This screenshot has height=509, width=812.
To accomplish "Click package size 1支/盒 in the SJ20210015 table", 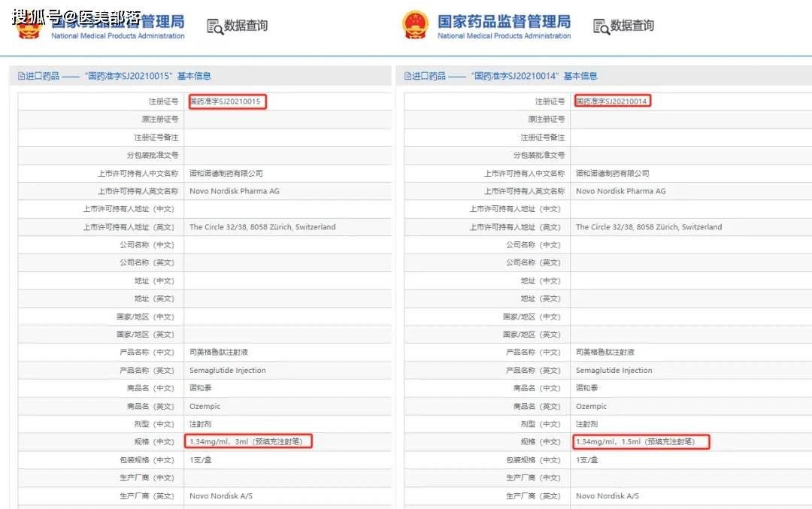I will (x=201, y=460).
